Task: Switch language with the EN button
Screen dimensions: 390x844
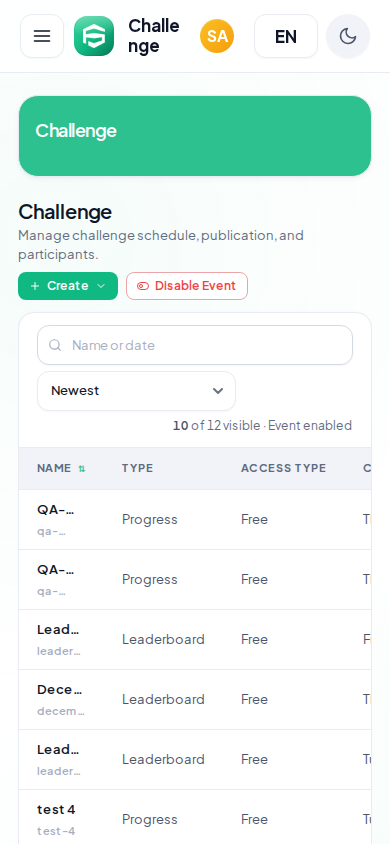Action: tap(286, 36)
